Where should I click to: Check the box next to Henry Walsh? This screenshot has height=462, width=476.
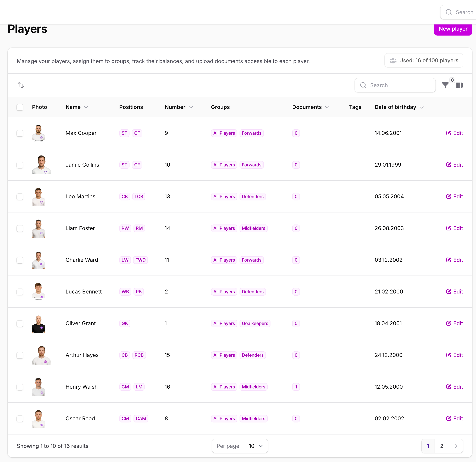[x=20, y=387]
